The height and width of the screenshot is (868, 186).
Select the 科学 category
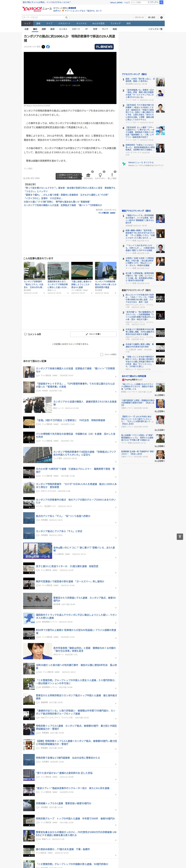95,29
